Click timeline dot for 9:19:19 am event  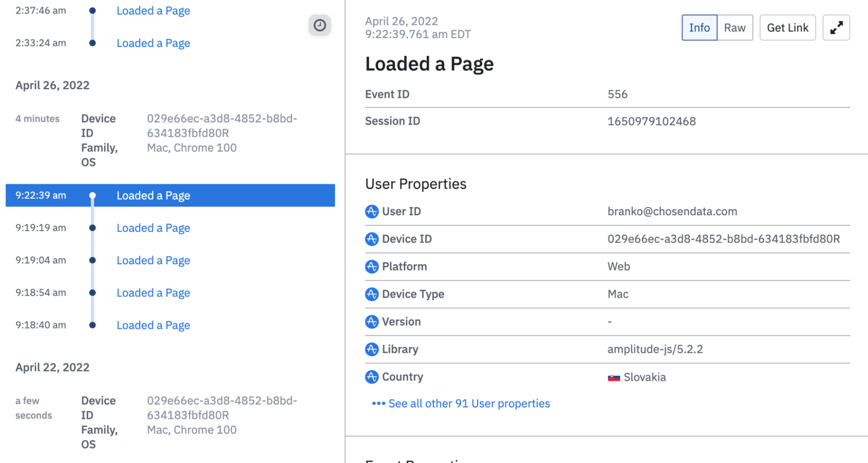click(92, 228)
